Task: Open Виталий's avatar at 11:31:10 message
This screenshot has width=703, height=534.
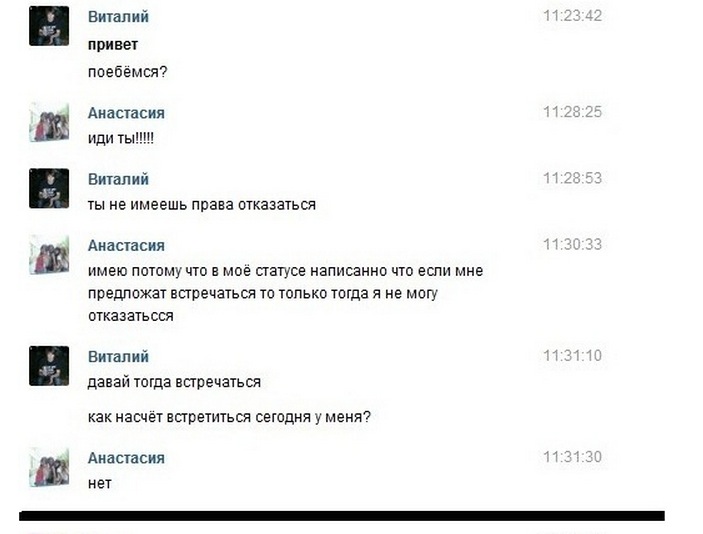Action: 49,366
